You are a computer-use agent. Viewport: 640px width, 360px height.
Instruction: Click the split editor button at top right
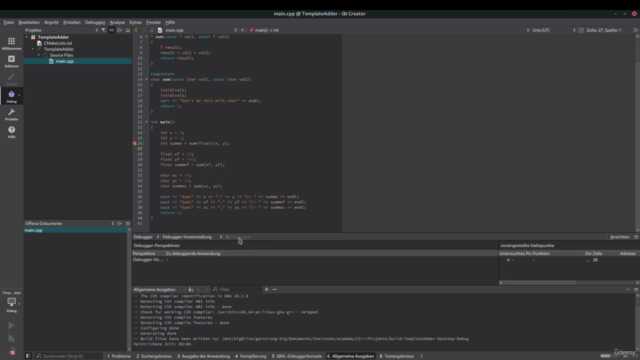[x=636, y=30]
